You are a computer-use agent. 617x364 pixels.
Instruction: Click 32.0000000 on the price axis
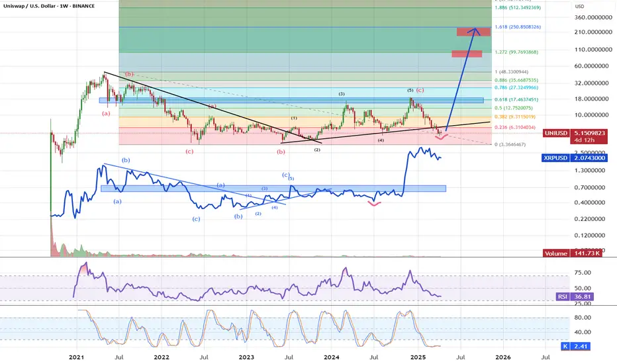tap(591, 83)
